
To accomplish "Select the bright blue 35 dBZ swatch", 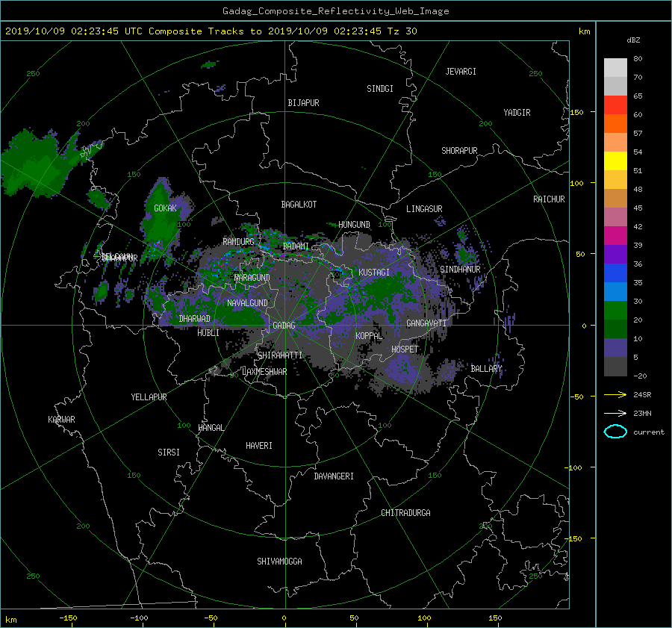I will 615,273.
